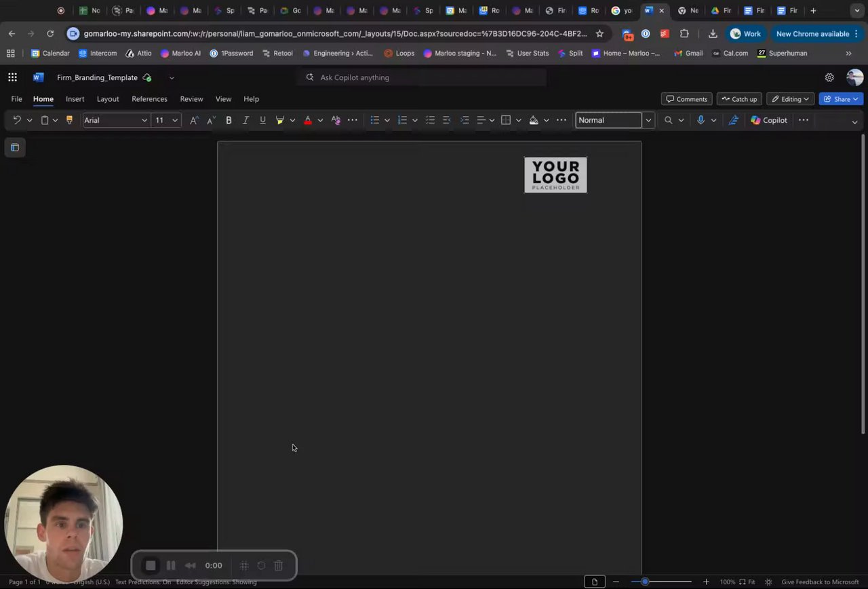Select the Format Painter brush
This screenshot has height=589, width=868.
69,120
